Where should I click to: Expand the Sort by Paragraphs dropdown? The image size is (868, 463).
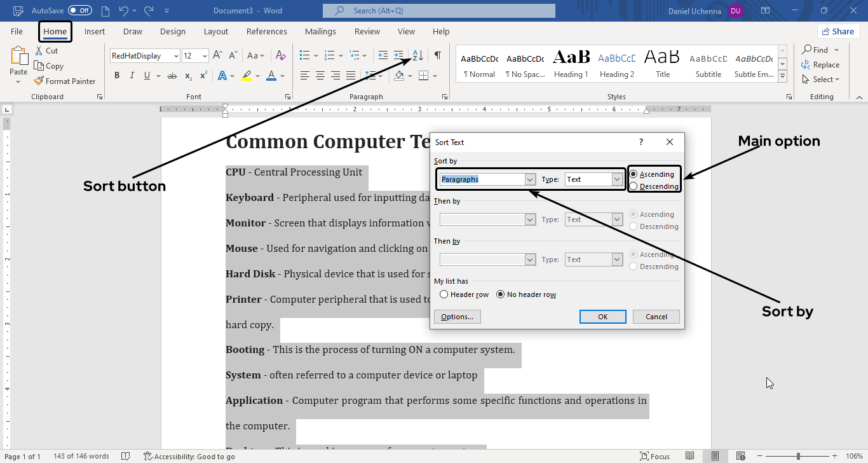pos(530,180)
